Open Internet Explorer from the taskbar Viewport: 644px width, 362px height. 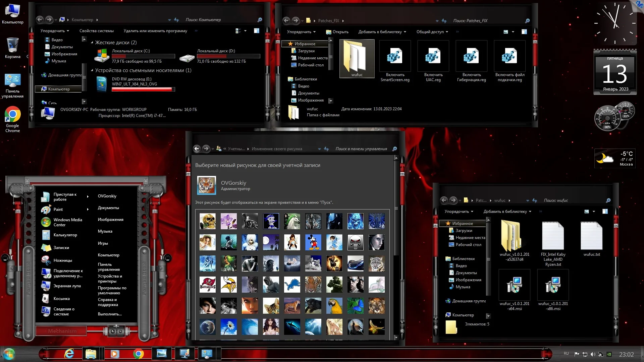69,354
